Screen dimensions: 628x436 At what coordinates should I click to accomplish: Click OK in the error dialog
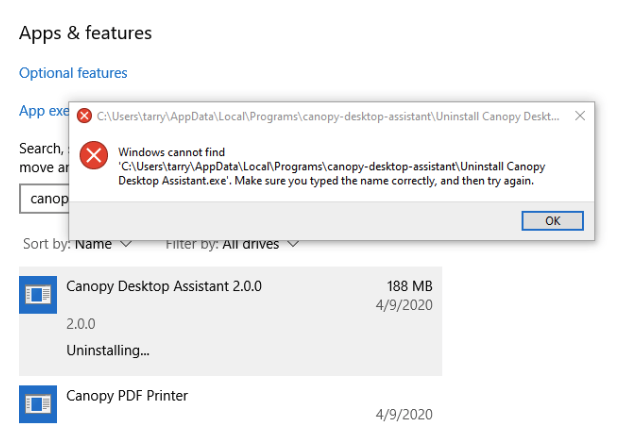tap(552, 221)
